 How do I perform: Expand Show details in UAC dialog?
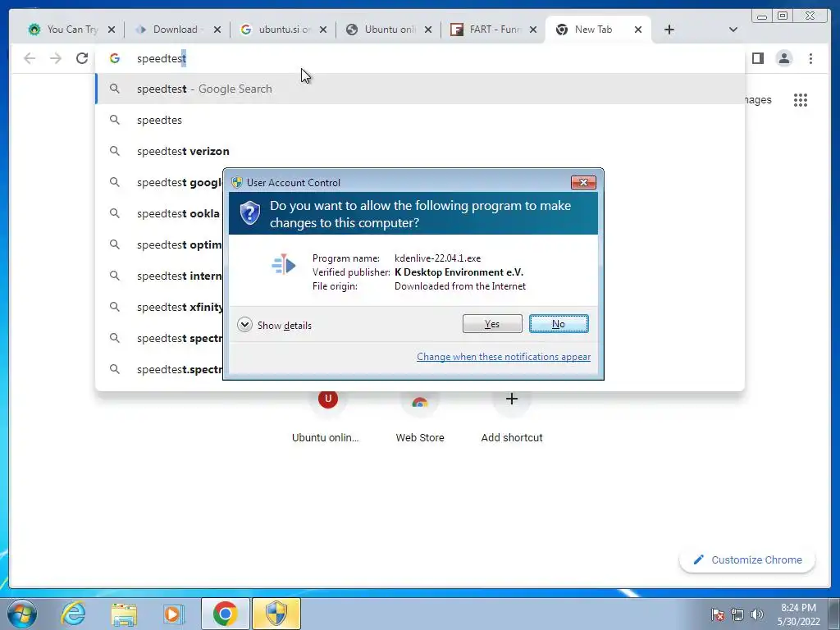click(274, 325)
